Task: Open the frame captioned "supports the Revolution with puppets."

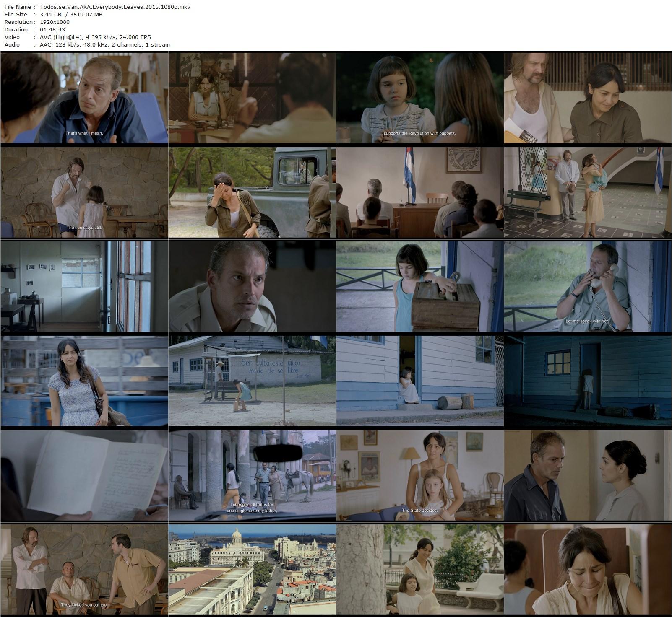Action: (420, 97)
